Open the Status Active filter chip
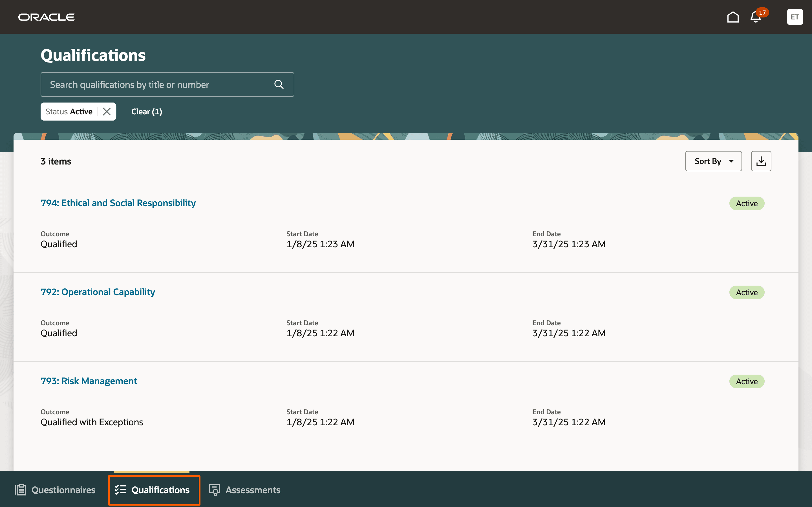This screenshot has height=507, width=812. pos(69,112)
